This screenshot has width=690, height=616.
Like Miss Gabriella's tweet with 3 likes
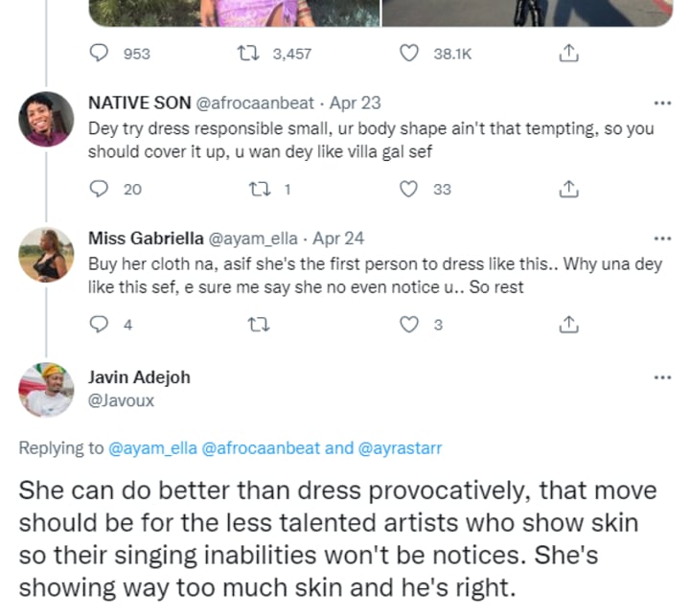tap(409, 325)
